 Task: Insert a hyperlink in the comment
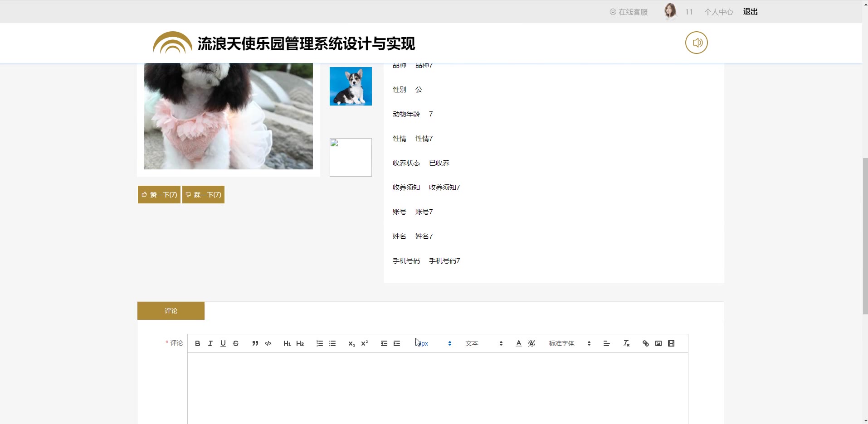(646, 343)
